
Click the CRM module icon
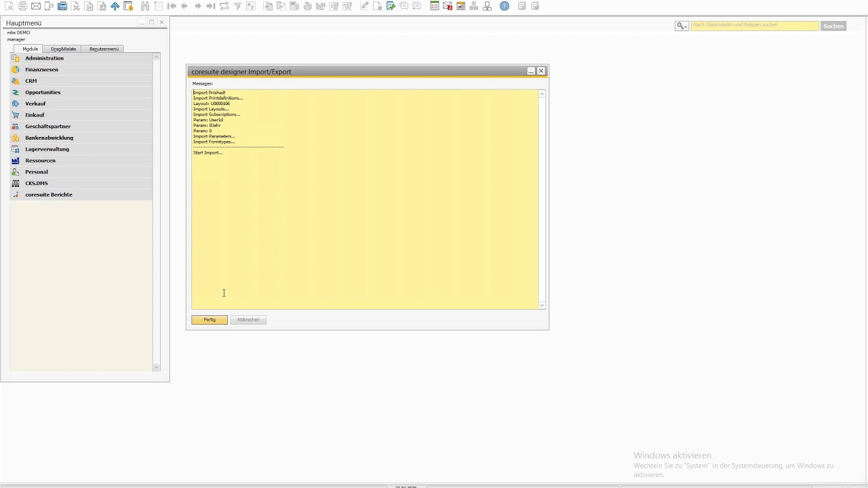point(16,81)
